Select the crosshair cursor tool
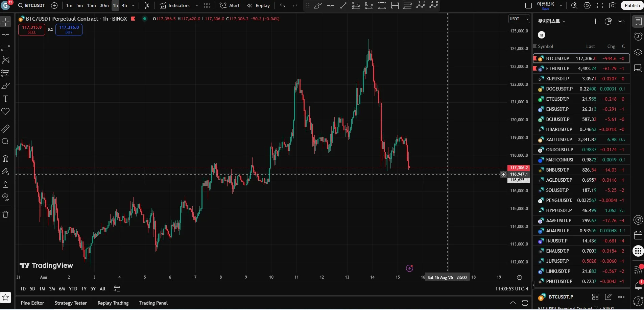Viewport: 644px width, 310px height. 6,22
